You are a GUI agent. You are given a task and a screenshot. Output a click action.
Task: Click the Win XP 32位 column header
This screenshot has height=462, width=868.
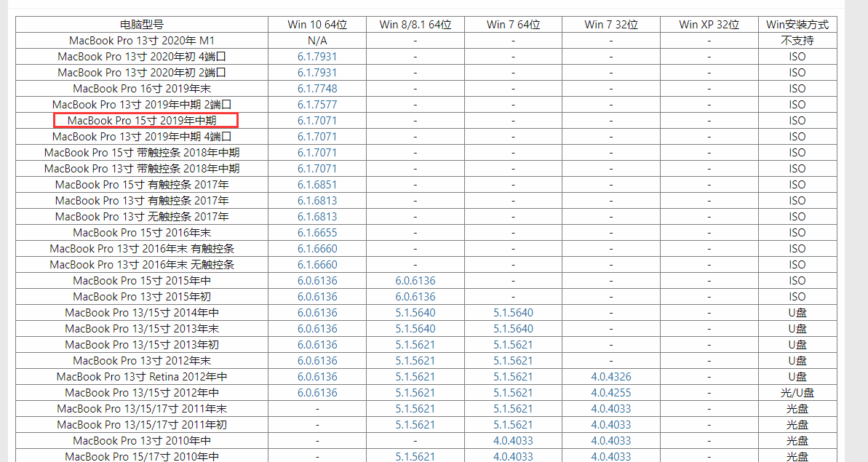tap(709, 25)
